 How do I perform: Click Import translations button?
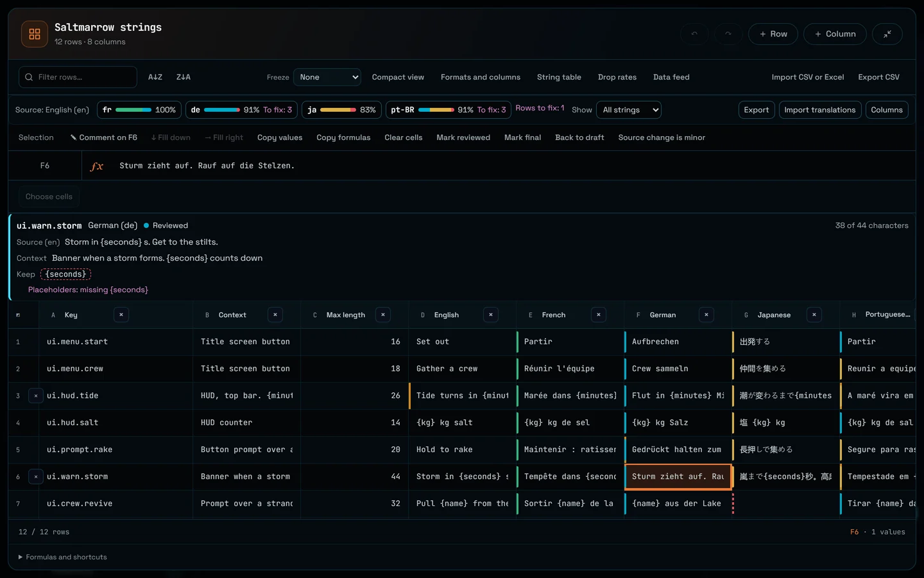coord(820,110)
